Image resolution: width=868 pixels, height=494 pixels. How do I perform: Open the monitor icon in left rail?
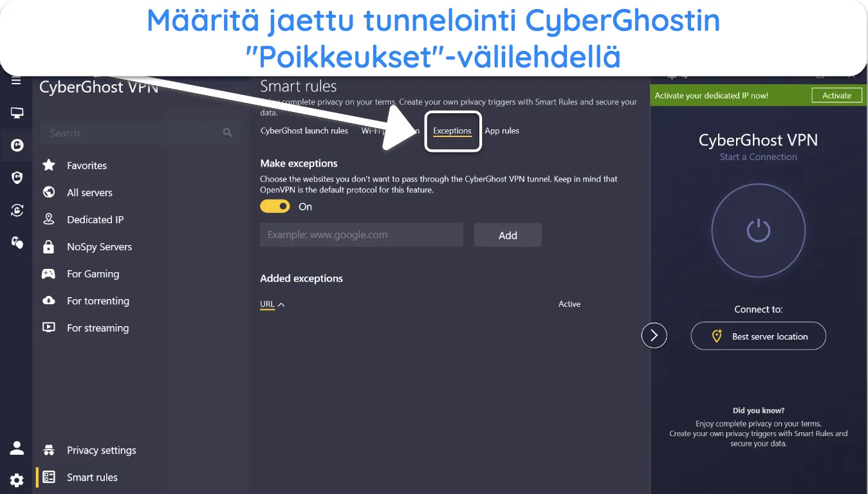[x=17, y=113]
